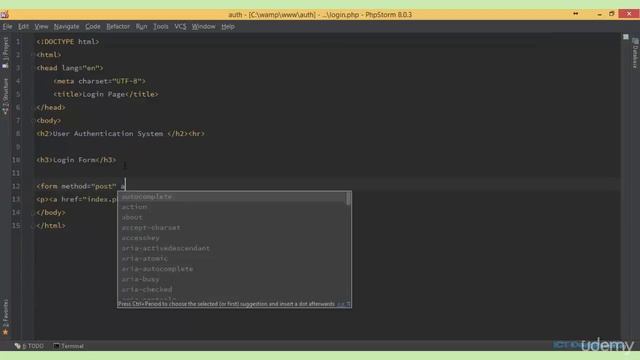Image resolution: width=640 pixels, height=360 pixels.
Task: Open the Structure tool window tab
Action: click(x=5, y=96)
